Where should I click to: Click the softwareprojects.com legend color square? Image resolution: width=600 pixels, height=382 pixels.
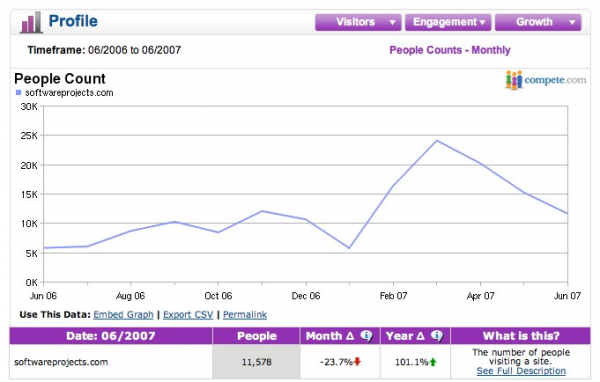(18, 93)
